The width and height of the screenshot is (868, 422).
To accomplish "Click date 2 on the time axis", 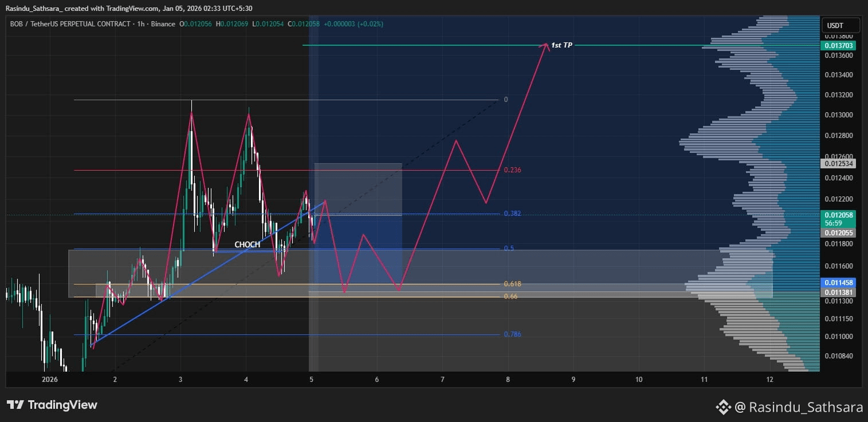I will click(115, 380).
